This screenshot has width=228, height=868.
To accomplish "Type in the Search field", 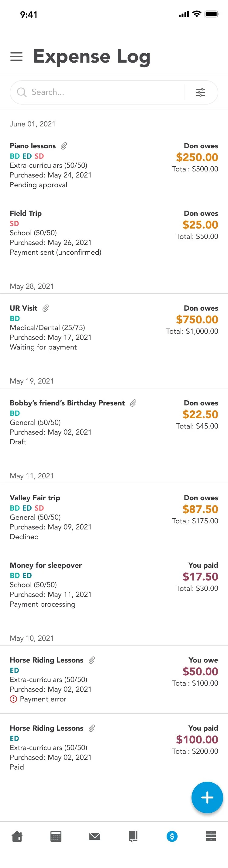I will click(x=101, y=92).
